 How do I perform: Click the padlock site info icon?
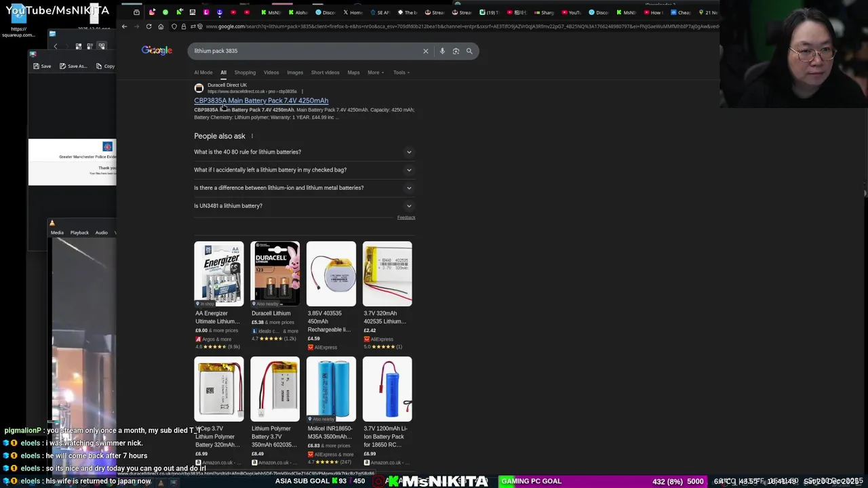point(183,26)
